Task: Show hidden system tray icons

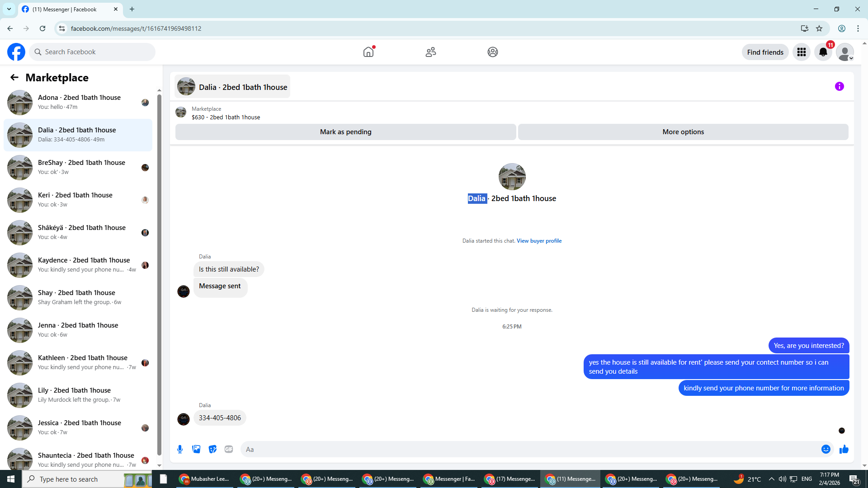Action: coord(771,479)
